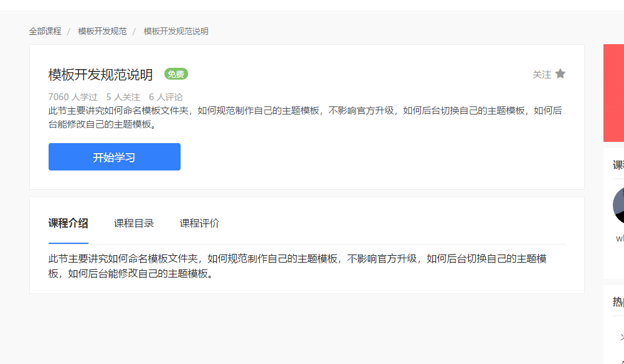
Task: Click the 7060 人学过 stat
Action: (x=73, y=97)
